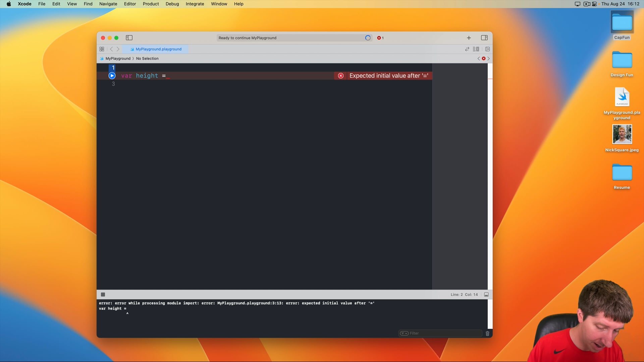Click the date and time clock

(620, 4)
